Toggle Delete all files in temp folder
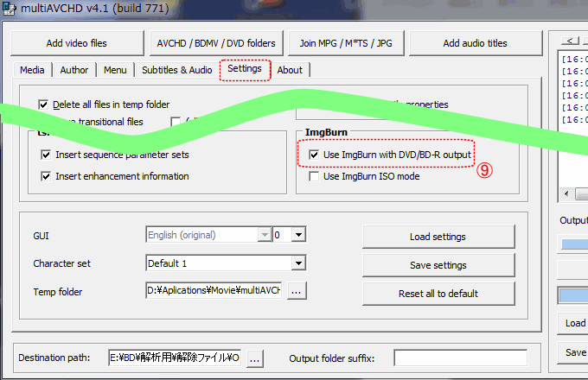 (44, 104)
